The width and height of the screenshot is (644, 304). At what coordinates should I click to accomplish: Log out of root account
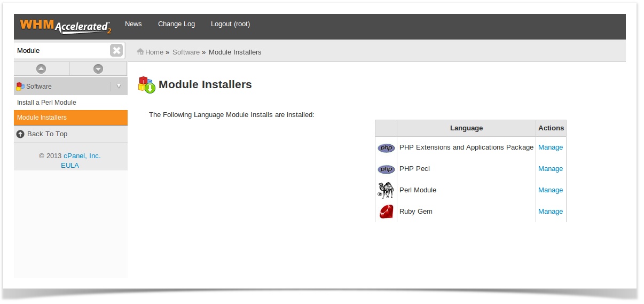point(230,24)
